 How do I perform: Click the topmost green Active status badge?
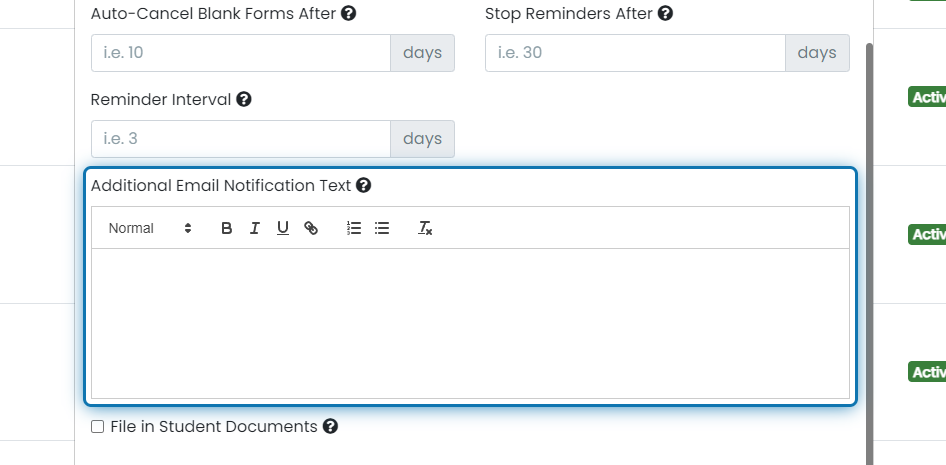point(927,97)
